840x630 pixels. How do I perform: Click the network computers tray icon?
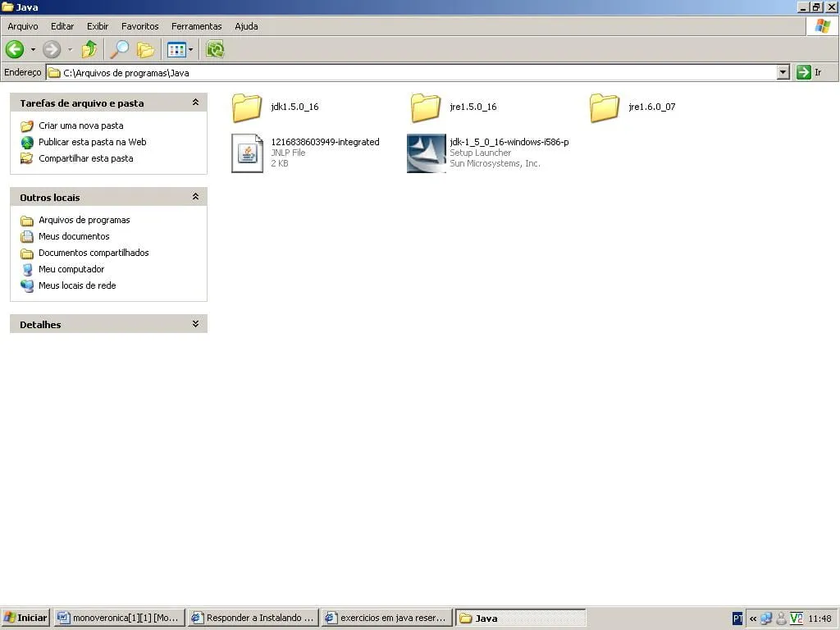point(767,619)
